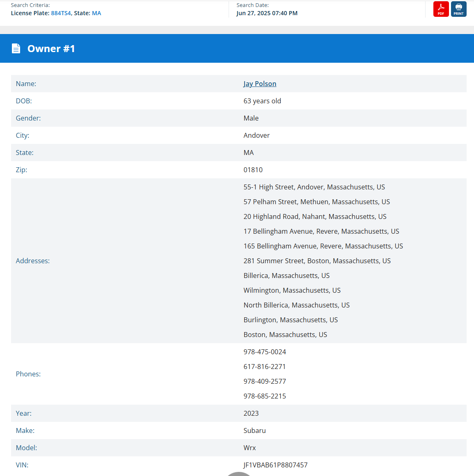This screenshot has width=474, height=476.
Task: Click license plate 884TS4 link
Action: tap(61, 13)
